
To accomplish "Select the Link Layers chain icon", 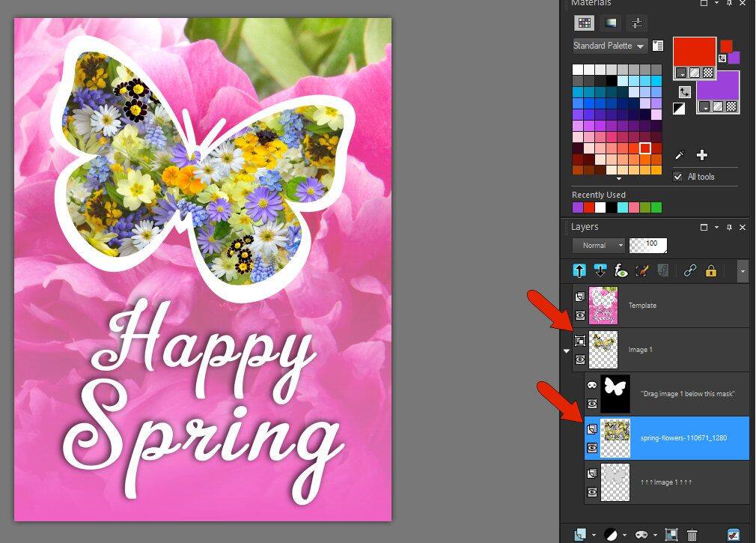I will (689, 271).
